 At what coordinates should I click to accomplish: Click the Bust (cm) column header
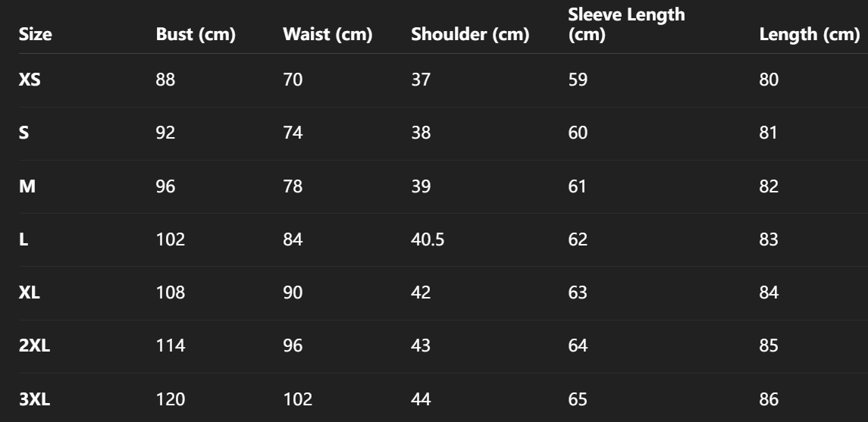click(196, 35)
